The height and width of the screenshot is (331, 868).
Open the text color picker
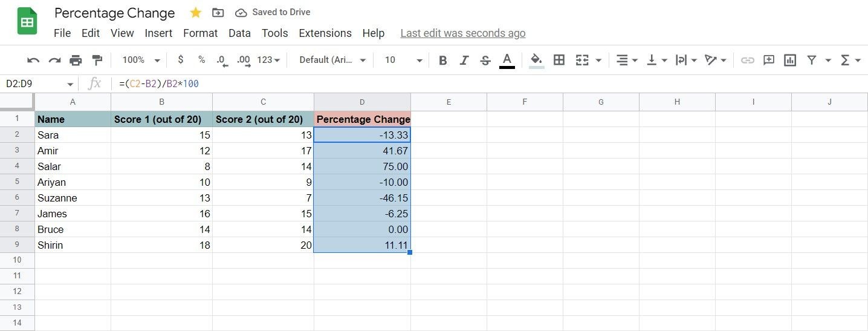coord(507,60)
